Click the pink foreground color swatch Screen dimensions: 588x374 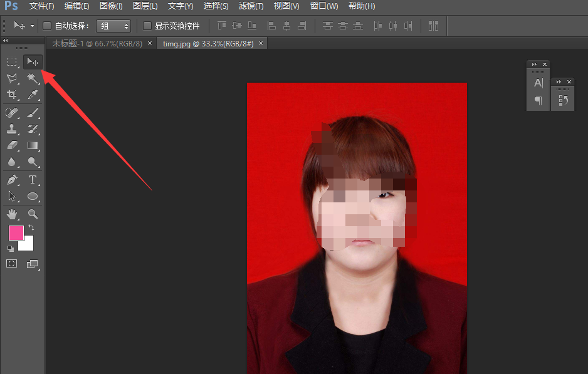[15, 233]
